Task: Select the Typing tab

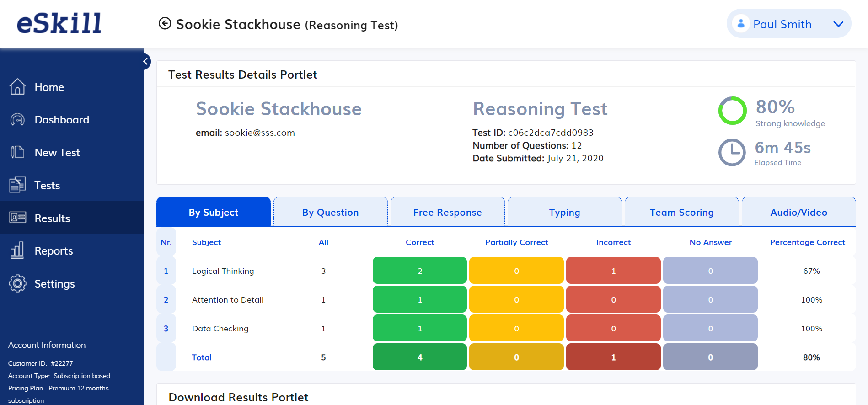Action: (564, 212)
